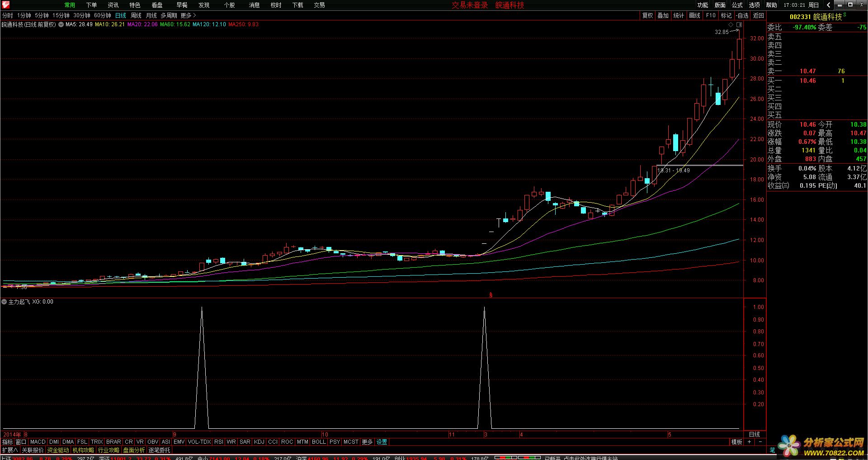Screen dimensions: 868x460
Task: Select the RSI indicator
Action: 219,442
